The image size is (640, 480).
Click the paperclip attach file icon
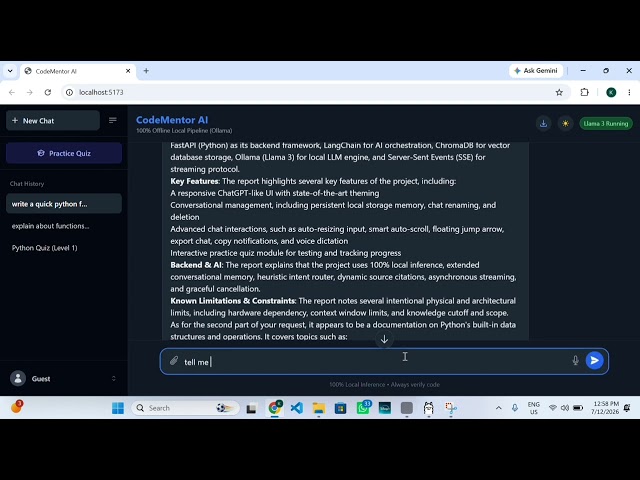coord(174,361)
